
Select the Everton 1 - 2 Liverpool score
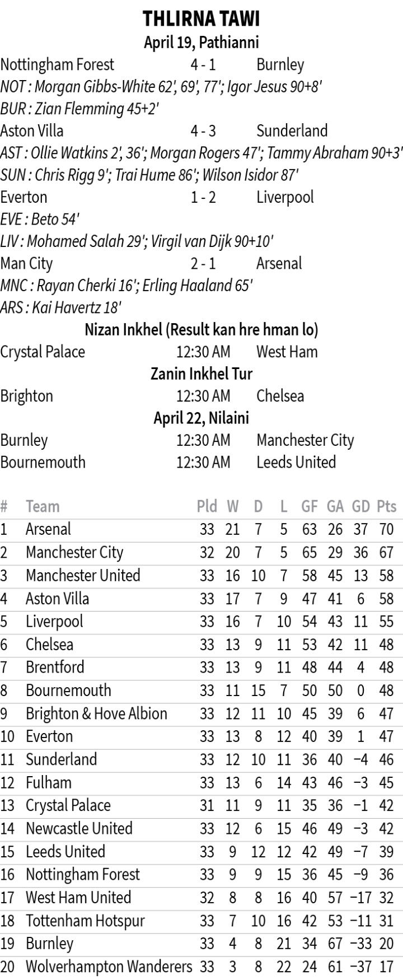click(203, 197)
